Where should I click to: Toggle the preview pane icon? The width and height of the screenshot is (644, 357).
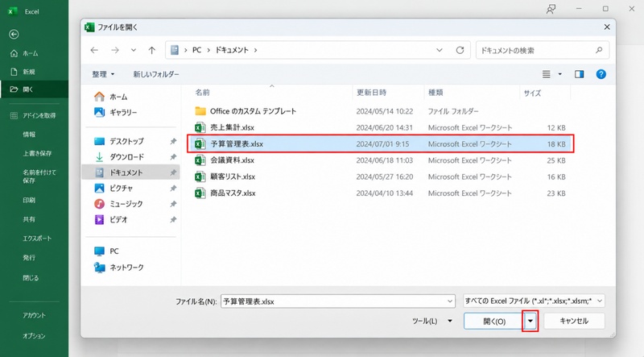point(579,74)
